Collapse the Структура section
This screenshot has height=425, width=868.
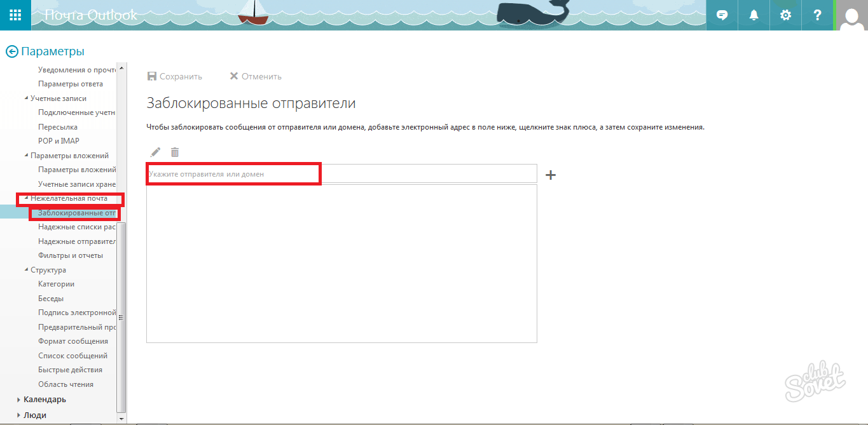[x=27, y=270]
